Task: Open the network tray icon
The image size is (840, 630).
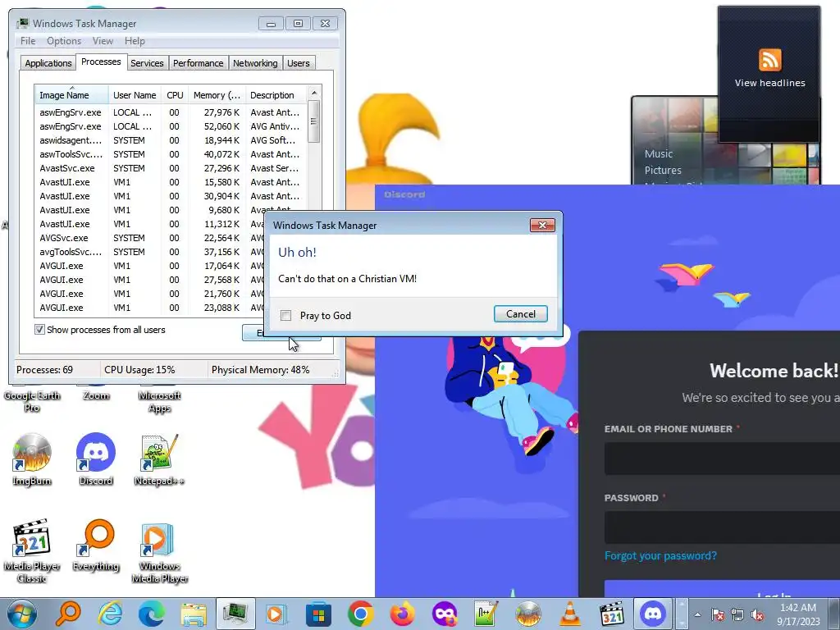Action: click(737, 614)
